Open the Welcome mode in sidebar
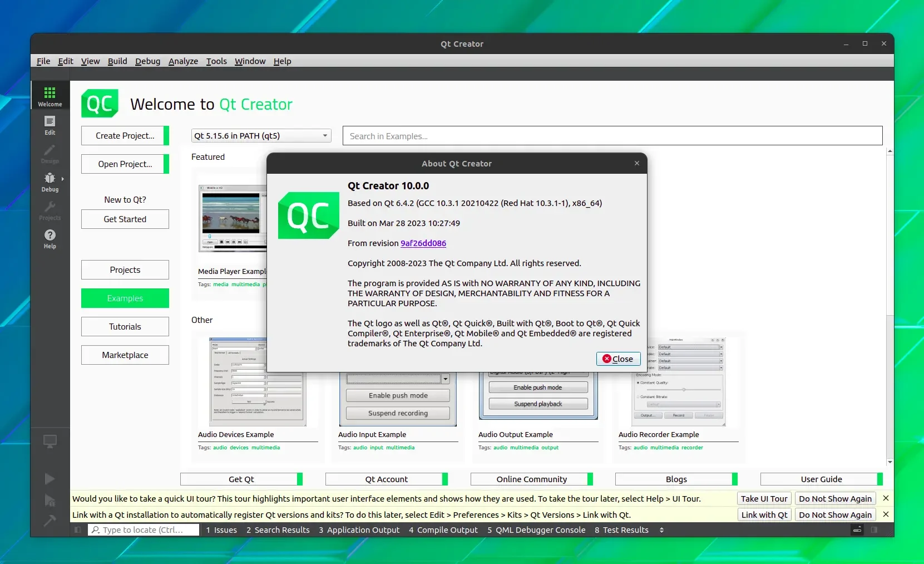This screenshot has width=924, height=564. [x=50, y=95]
